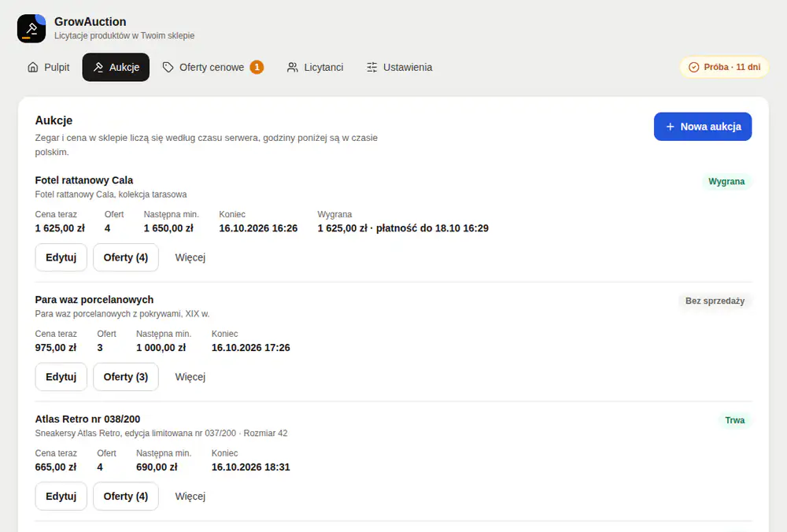The height and width of the screenshot is (532, 787).
Task: Show Oferty (3) for Para waz porcelanowych
Action: tap(126, 377)
